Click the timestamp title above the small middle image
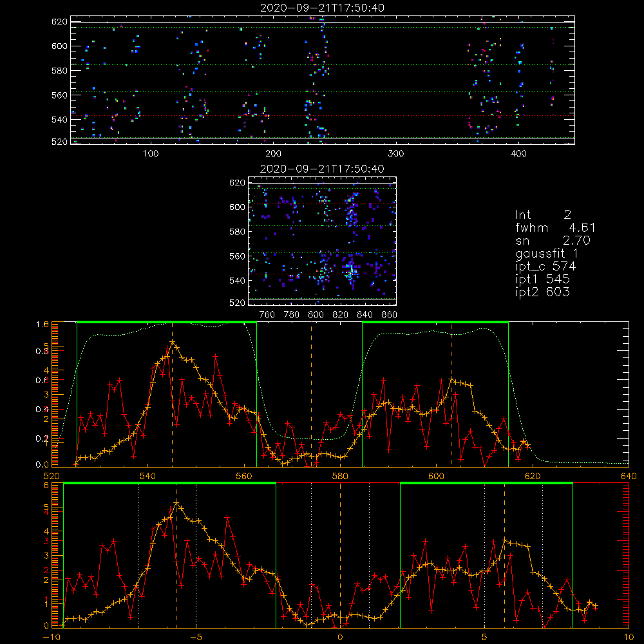Screen dimensions: 644x644 [322, 169]
